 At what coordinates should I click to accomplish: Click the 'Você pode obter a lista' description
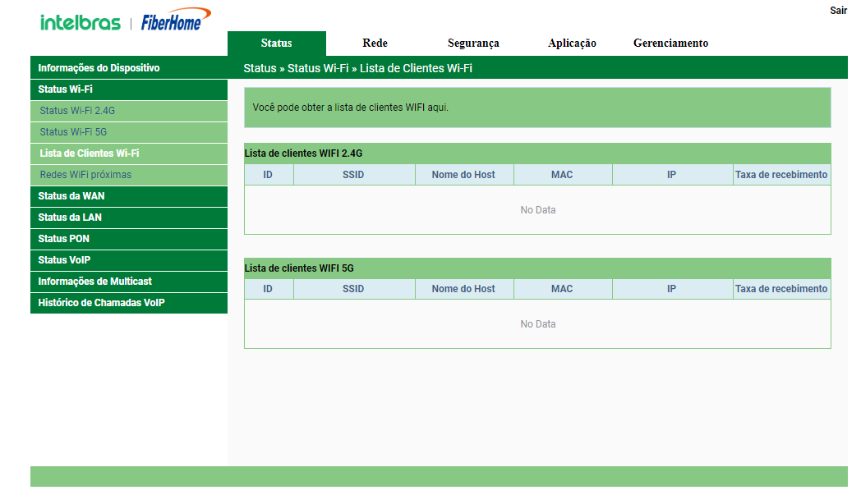click(350, 108)
